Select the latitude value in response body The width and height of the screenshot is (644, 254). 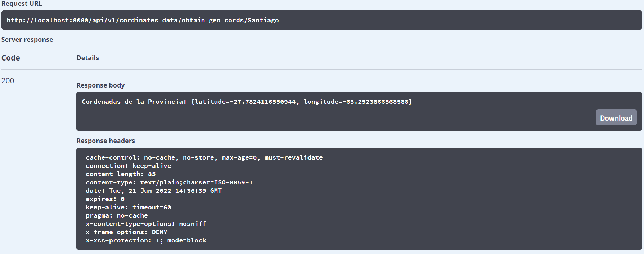pyautogui.click(x=244, y=102)
